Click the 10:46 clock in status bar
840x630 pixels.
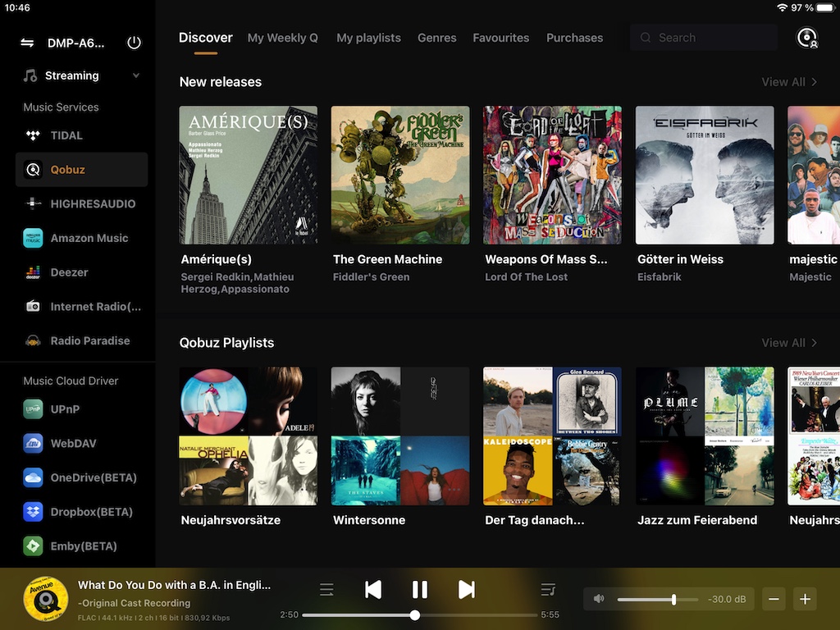17,7
